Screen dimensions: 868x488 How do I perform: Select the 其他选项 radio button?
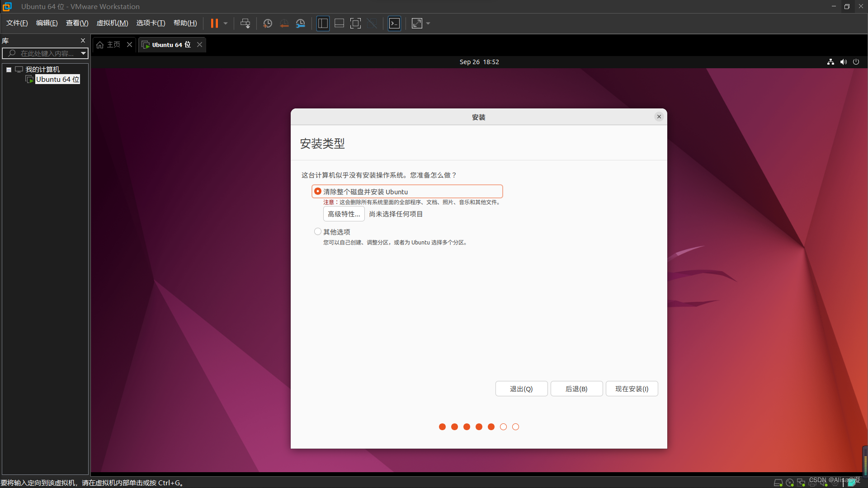tap(318, 232)
